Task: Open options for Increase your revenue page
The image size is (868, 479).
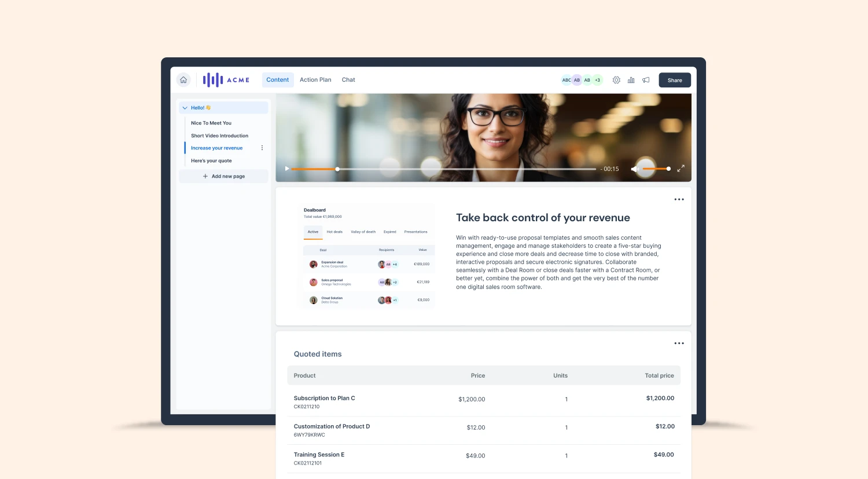Action: click(x=262, y=148)
